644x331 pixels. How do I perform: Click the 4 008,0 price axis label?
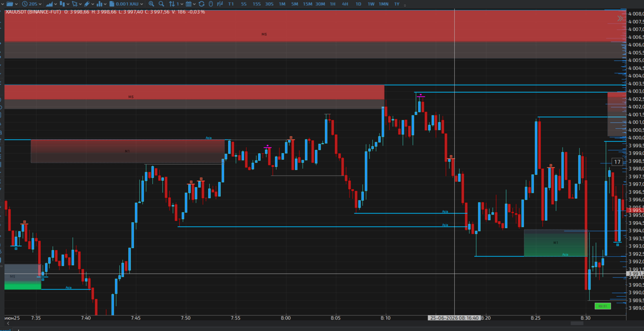636,14
